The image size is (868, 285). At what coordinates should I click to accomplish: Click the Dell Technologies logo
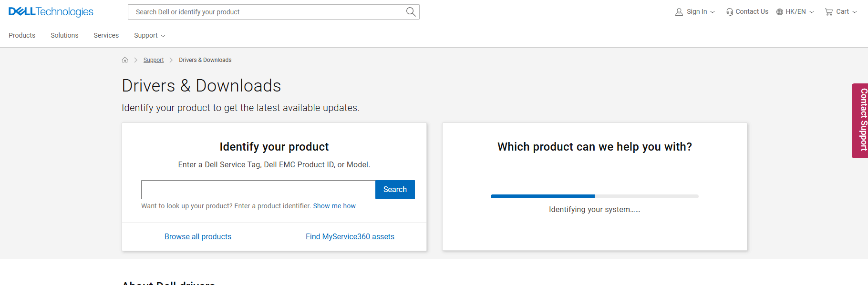click(x=51, y=12)
